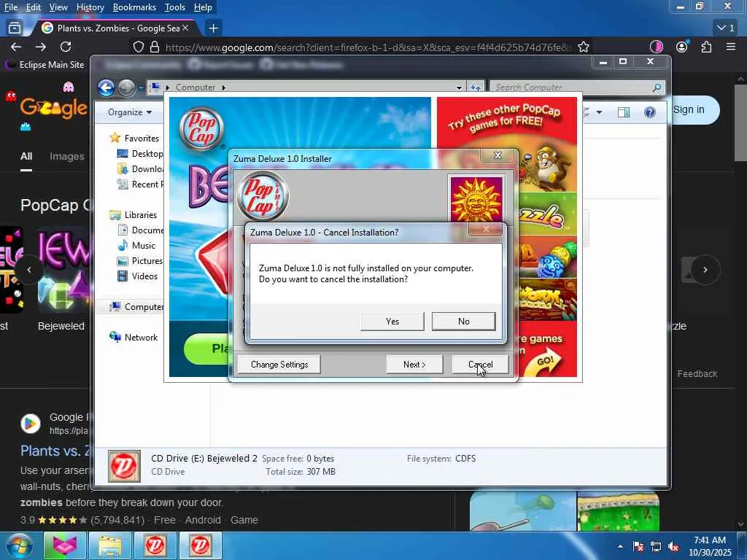Image resolution: width=747 pixels, height=560 pixels.
Task: Open Explorer address bar history dropdown
Action: pos(459,87)
